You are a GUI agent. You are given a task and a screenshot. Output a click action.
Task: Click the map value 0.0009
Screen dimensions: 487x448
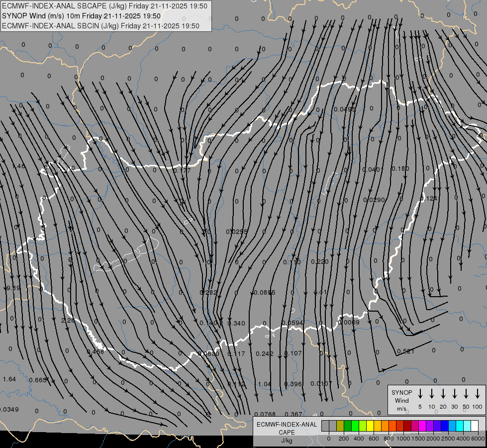point(349,322)
